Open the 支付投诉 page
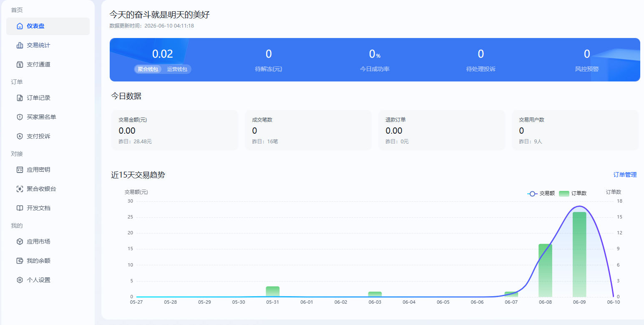Screen dimensions: 644x325 pyautogui.click(x=48, y=136)
